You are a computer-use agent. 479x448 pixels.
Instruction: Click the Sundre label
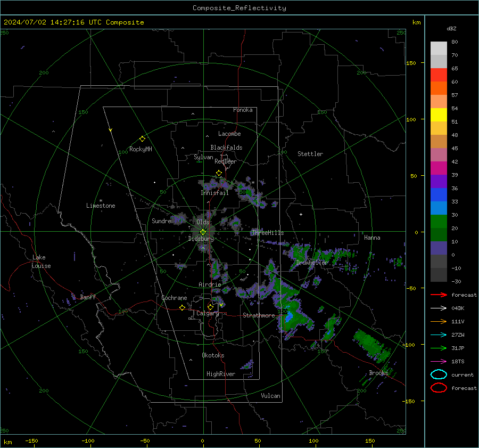[x=161, y=221]
